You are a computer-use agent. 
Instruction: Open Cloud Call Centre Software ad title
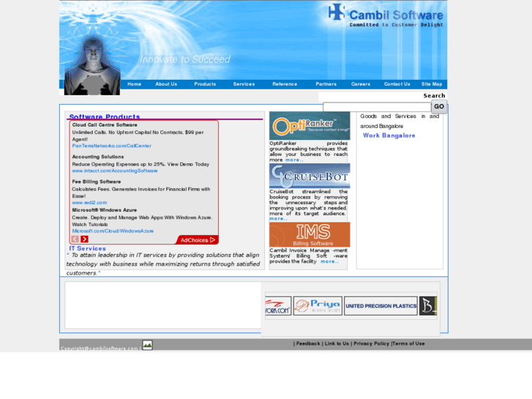(x=105, y=125)
